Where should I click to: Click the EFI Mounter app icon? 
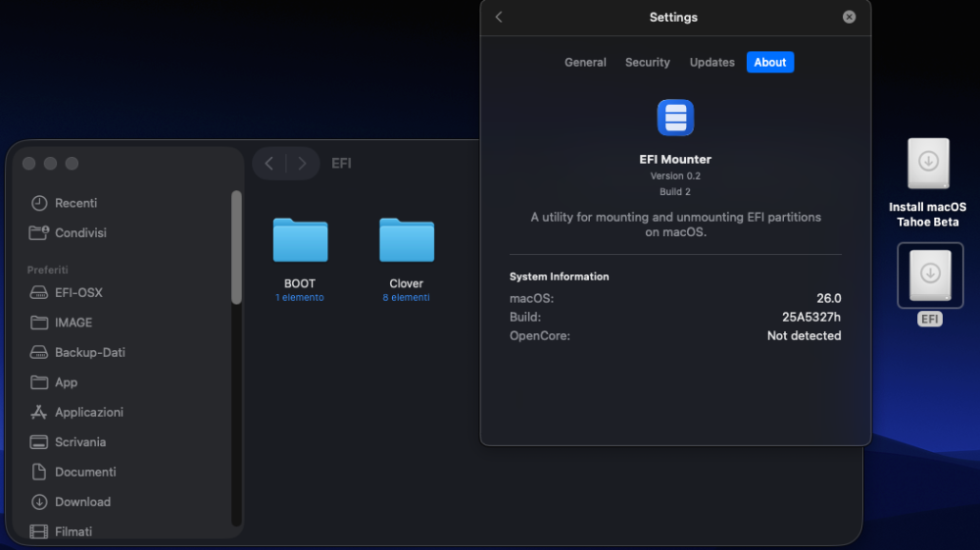coord(675,118)
